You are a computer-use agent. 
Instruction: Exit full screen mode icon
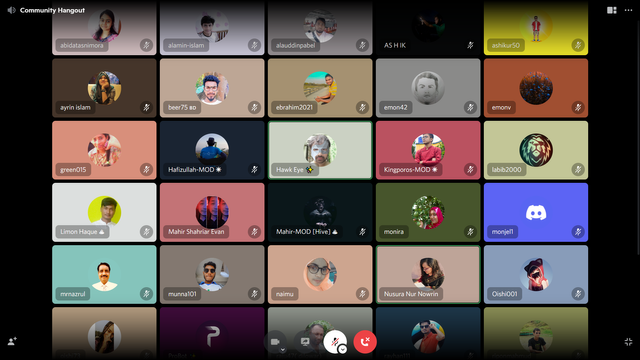(628, 342)
